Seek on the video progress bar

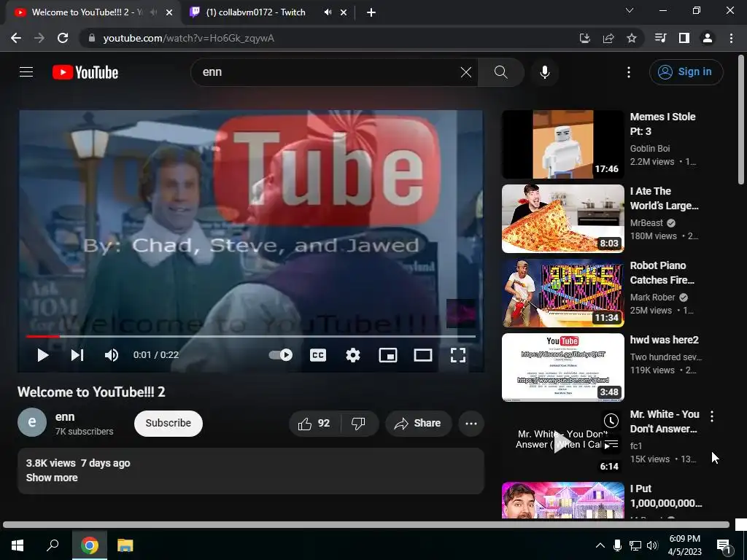[251, 336]
